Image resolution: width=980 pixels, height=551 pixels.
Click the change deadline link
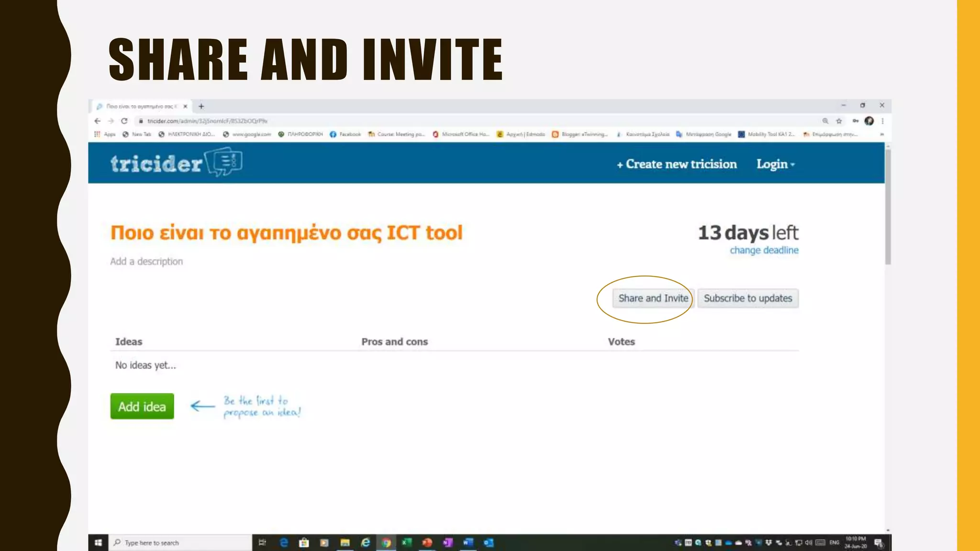coord(764,250)
